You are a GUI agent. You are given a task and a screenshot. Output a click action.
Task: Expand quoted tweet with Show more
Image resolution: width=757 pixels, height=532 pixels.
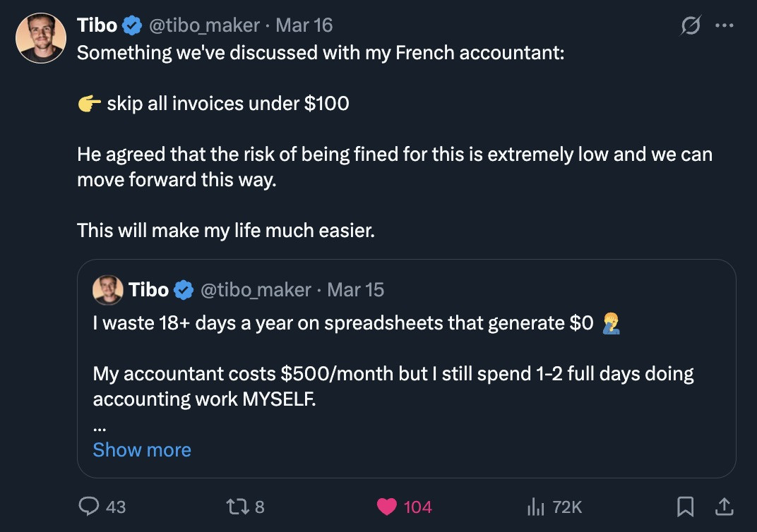coord(142,449)
